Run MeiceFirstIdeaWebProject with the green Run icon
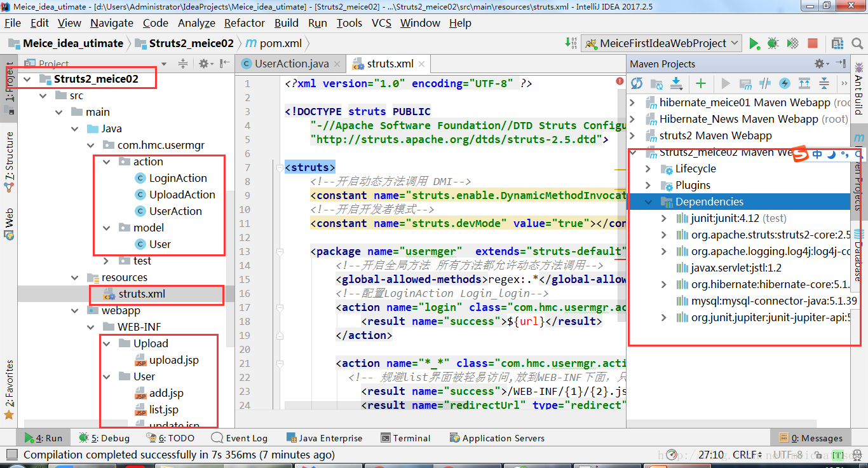This screenshot has height=468, width=868. [x=754, y=43]
